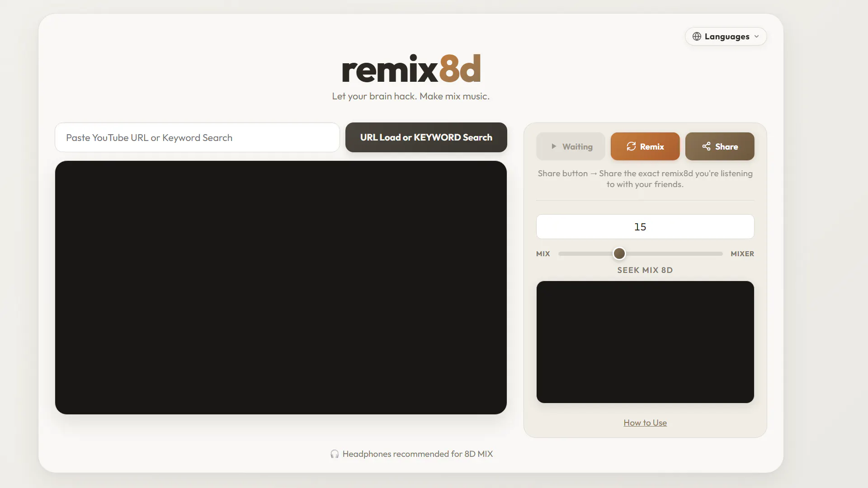Viewport: 868px width, 488px height.
Task: Click the MIXER label beside the slider
Action: click(x=742, y=254)
